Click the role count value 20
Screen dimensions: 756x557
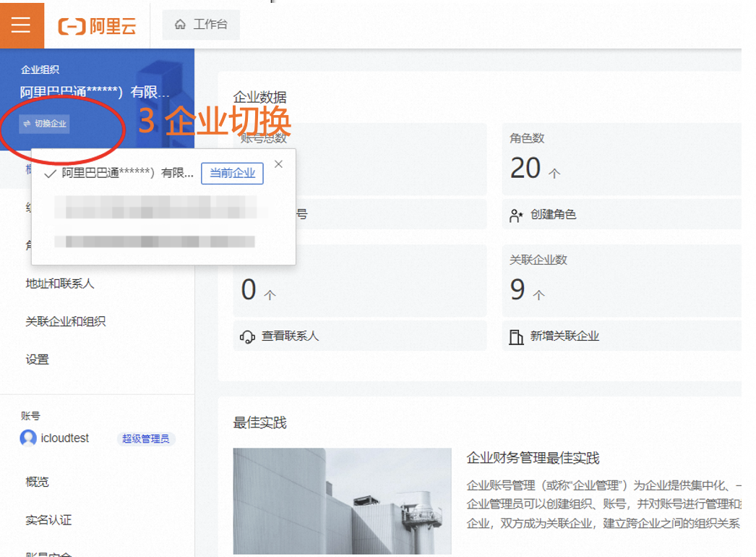525,168
